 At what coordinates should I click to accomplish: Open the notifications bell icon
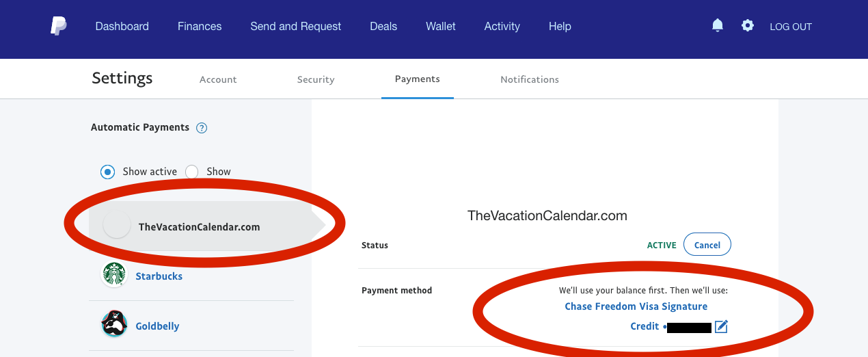(x=718, y=26)
